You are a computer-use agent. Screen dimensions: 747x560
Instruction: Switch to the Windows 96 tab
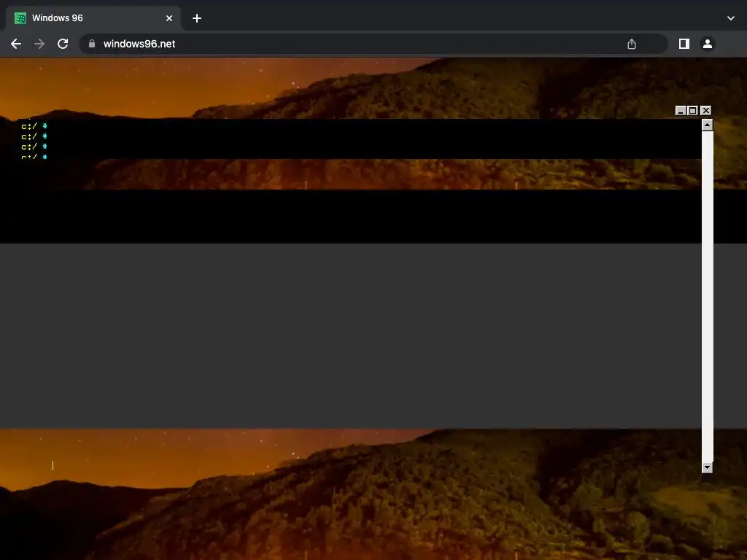coord(93,18)
